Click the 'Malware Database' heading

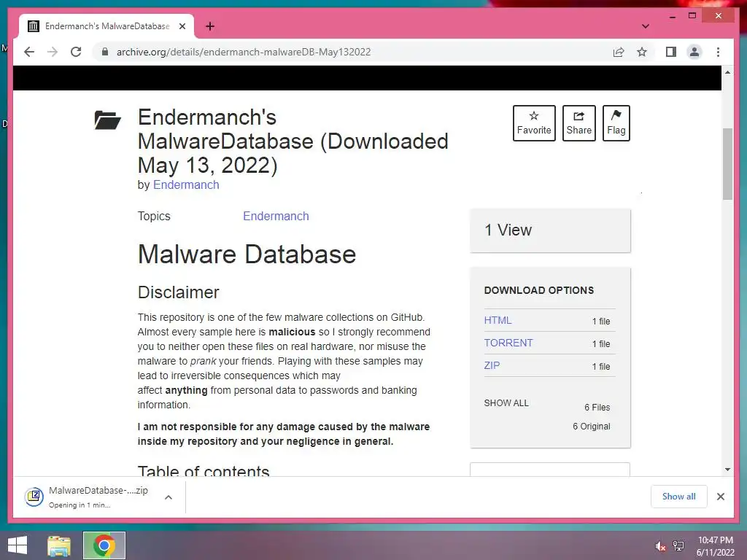coord(247,254)
